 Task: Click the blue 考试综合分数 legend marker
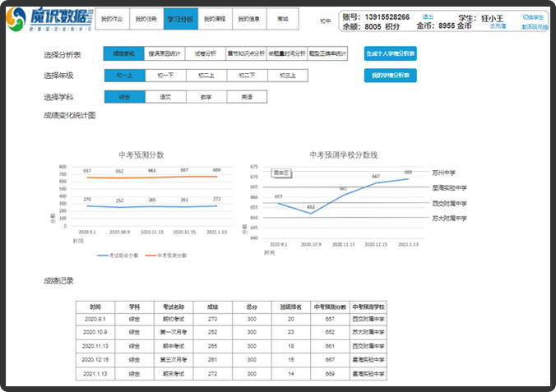[104, 256]
